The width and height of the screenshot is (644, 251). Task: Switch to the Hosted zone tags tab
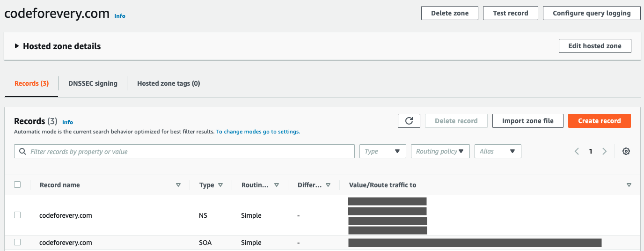click(x=168, y=83)
